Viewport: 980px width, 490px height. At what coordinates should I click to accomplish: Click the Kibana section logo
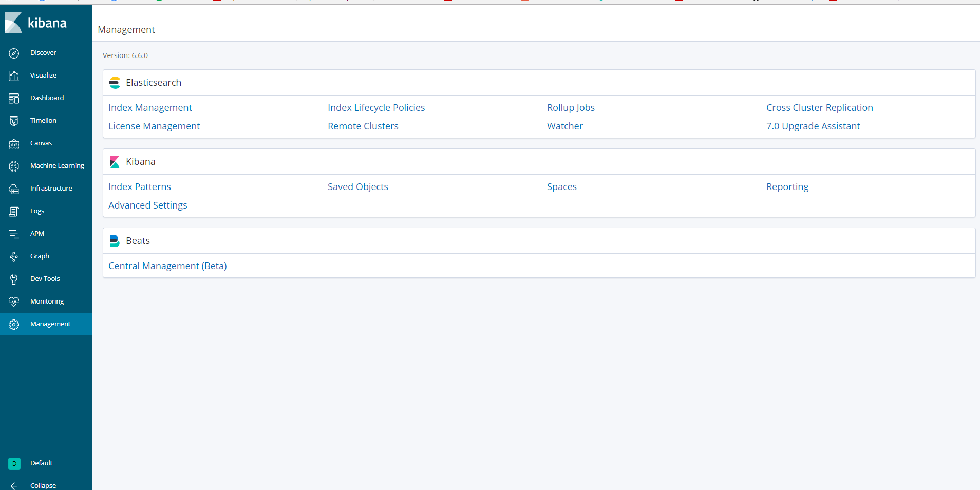[x=115, y=162]
